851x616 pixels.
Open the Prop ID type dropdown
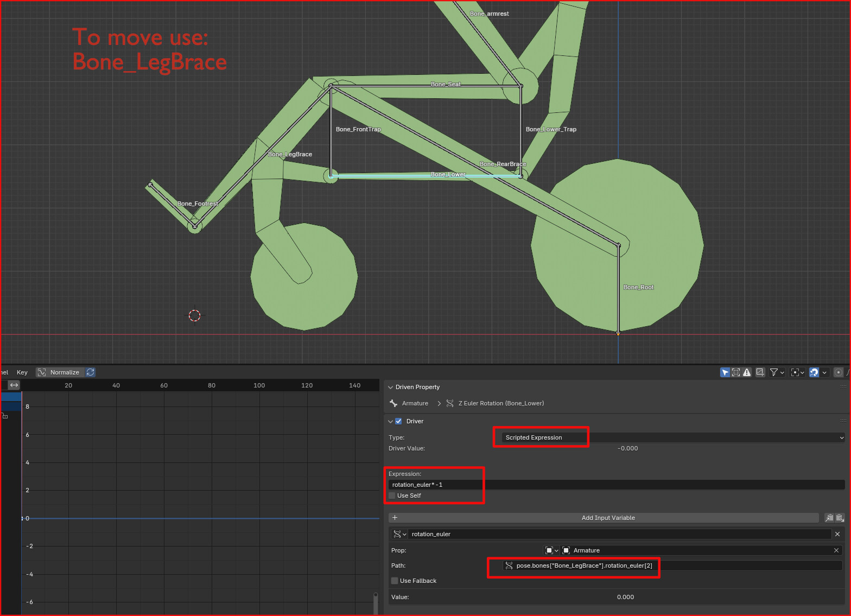(551, 550)
